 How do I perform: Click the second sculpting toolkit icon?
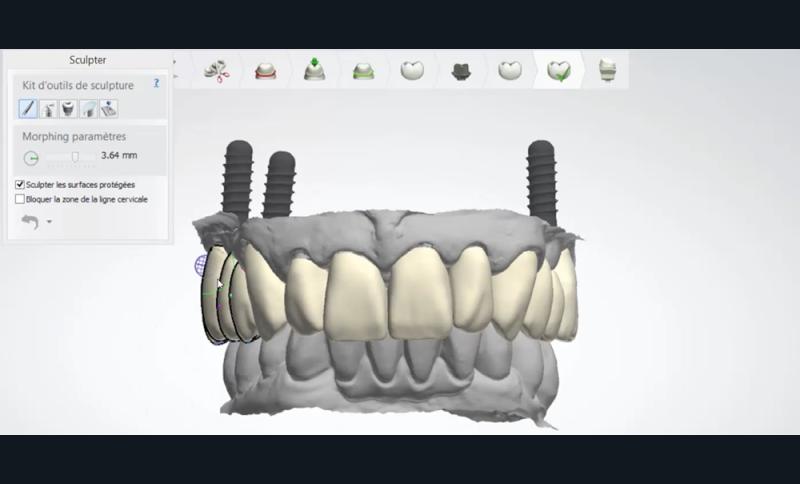[x=48, y=108]
